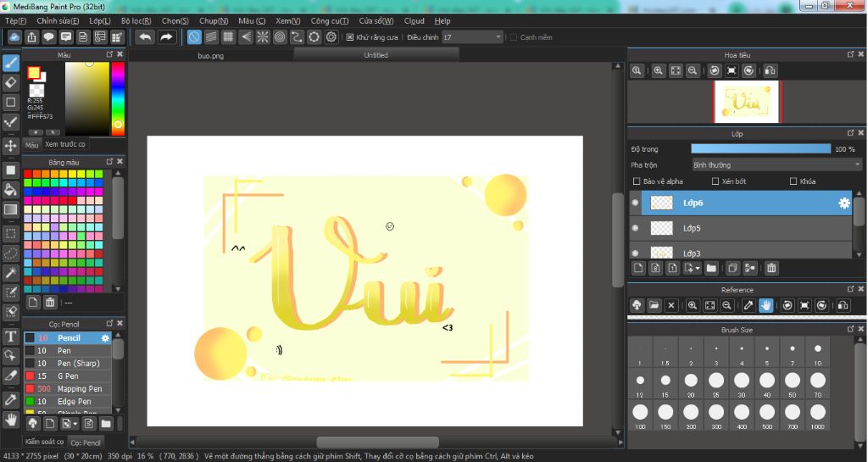The height and width of the screenshot is (462, 868).
Task: Activate hand tool in Reference panel
Action: coord(765,305)
